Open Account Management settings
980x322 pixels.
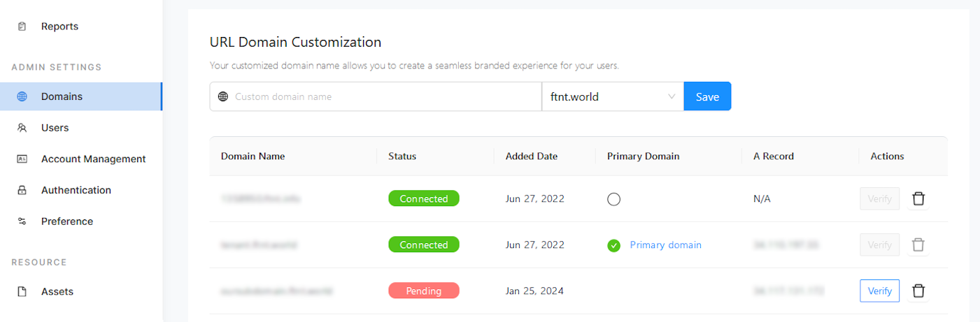(93, 159)
